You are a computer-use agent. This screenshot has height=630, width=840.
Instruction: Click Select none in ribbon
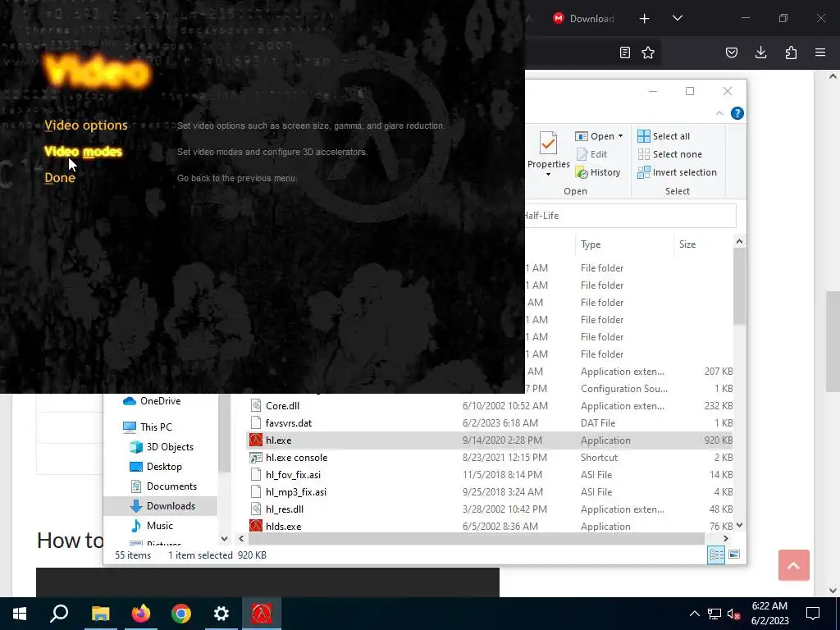click(669, 154)
